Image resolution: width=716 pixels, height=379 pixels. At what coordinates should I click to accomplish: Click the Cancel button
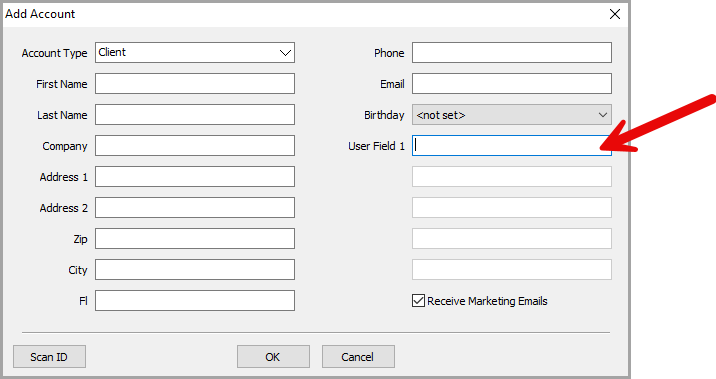click(x=358, y=357)
